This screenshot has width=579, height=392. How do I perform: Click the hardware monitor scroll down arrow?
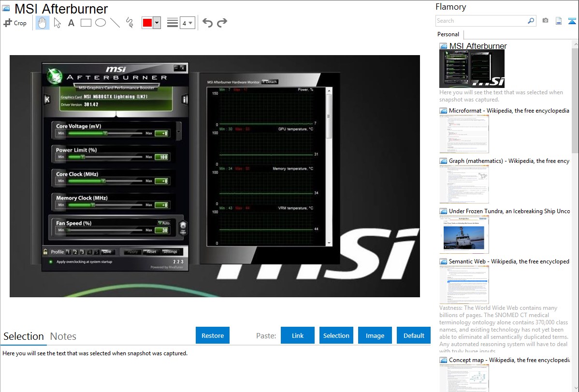click(x=329, y=244)
